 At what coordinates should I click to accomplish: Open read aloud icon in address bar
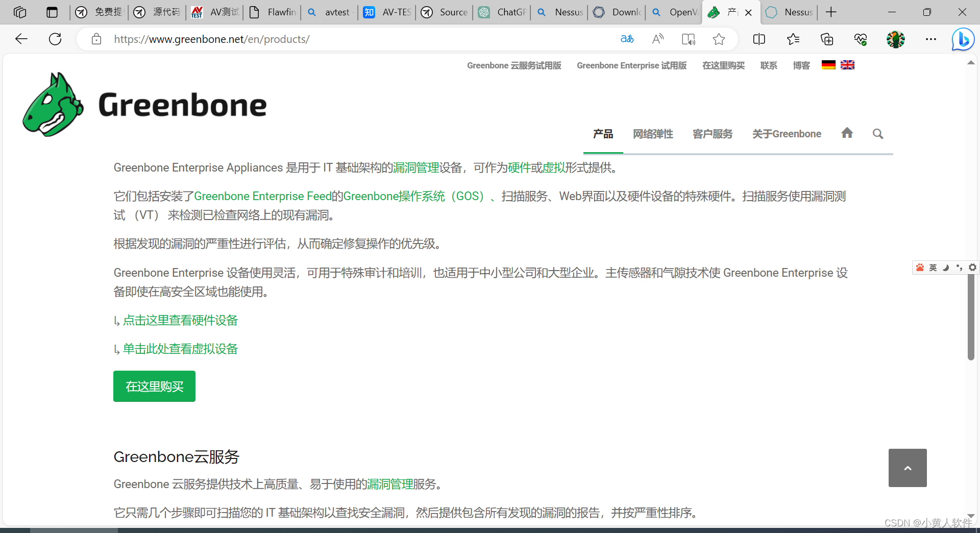(658, 39)
